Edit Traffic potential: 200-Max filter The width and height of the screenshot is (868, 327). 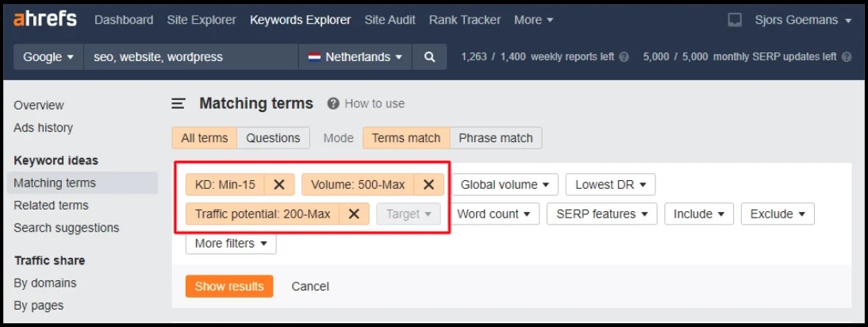[x=263, y=214]
